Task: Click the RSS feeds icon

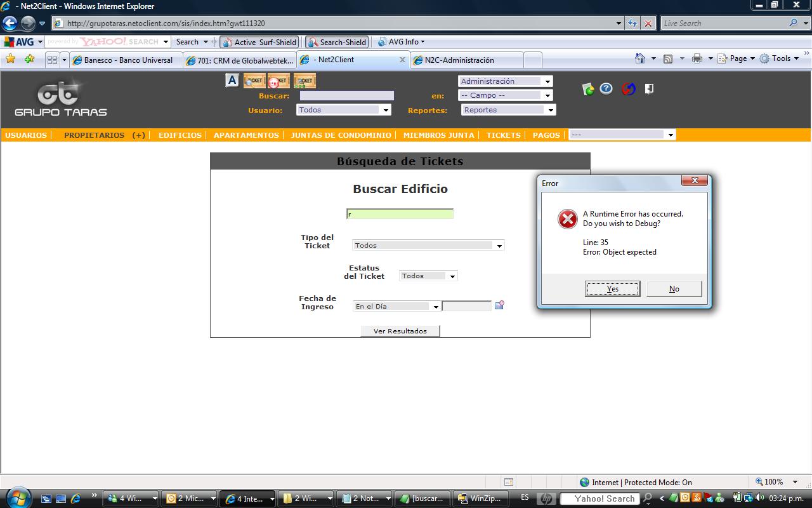Action: (x=668, y=58)
